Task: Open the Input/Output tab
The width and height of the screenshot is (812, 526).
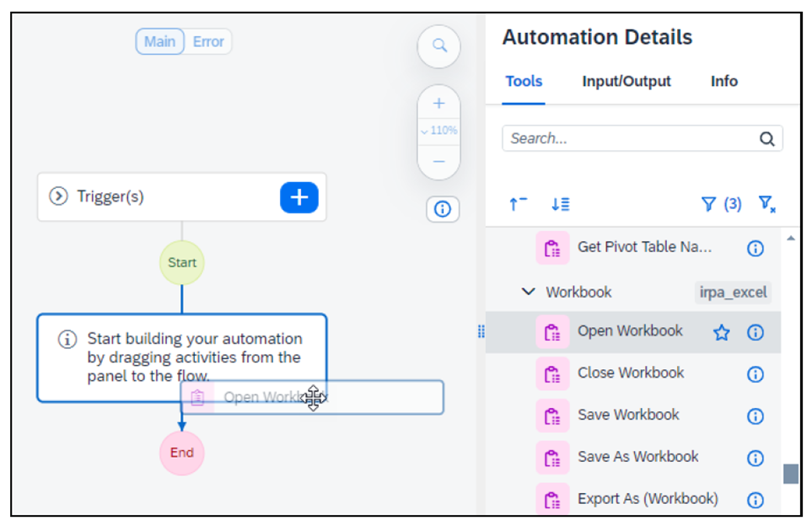Action: 626,81
